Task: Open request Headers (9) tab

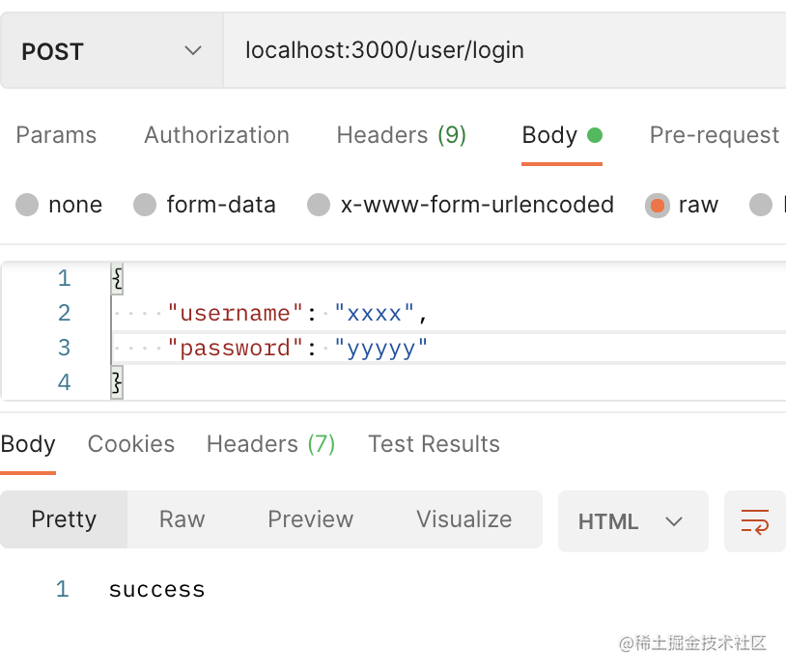Action: (x=401, y=135)
